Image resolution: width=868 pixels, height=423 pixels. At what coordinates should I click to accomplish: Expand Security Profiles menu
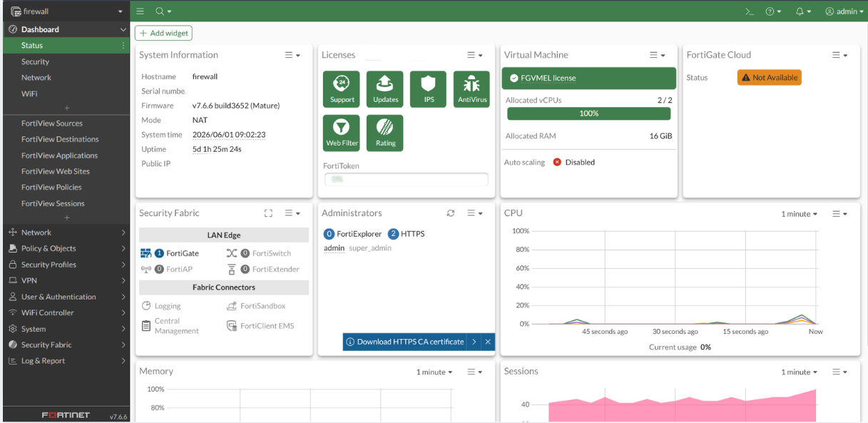point(66,265)
